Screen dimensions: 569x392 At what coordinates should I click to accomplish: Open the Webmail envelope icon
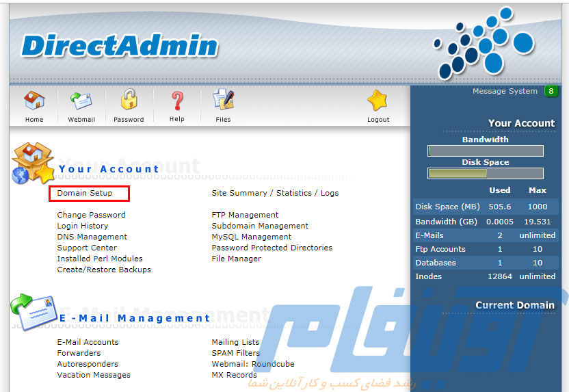[x=81, y=101]
